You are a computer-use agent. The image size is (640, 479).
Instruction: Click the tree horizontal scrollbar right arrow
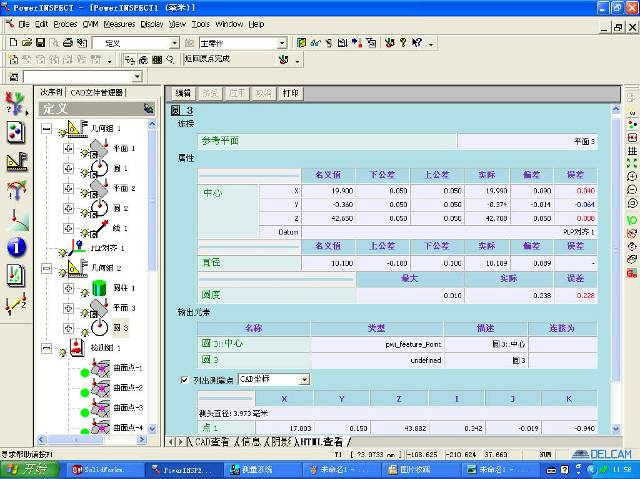(x=142, y=439)
